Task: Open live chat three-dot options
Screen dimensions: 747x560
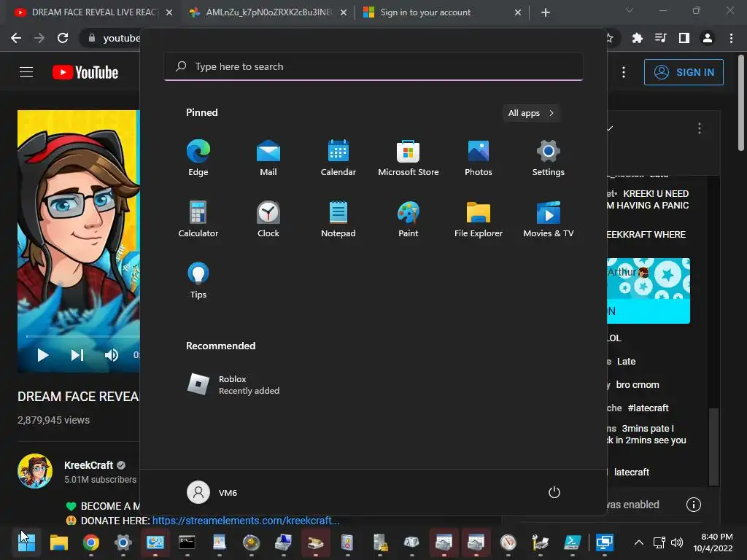Action: [699, 128]
